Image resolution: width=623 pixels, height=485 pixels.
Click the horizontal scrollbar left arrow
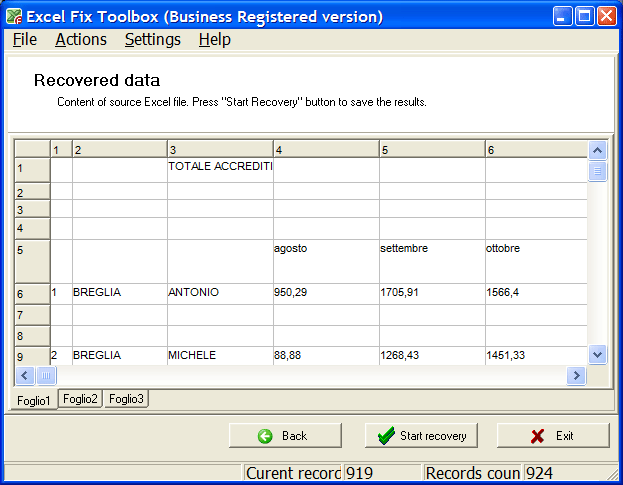click(25, 375)
